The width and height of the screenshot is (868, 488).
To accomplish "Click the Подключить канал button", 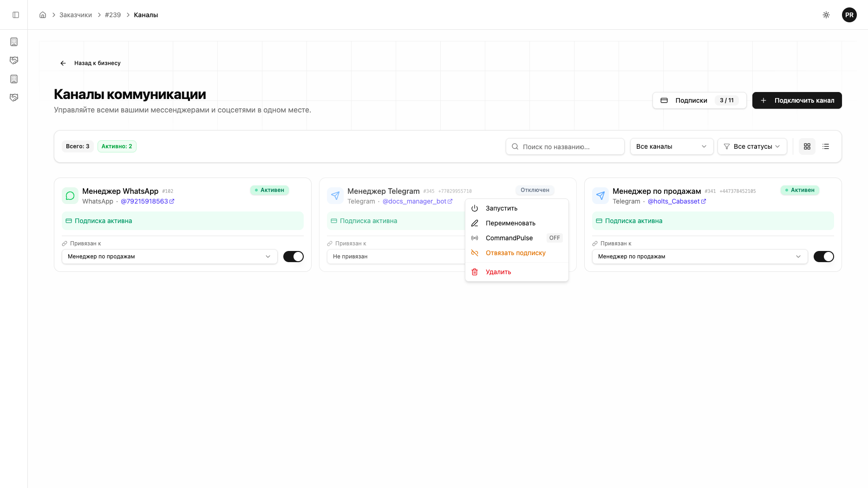I will [x=797, y=100].
